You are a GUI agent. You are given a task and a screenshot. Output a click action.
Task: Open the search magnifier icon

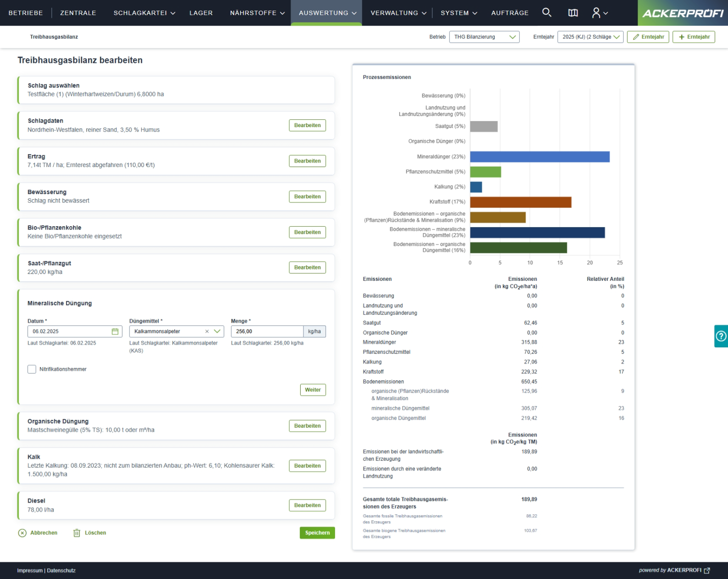click(546, 12)
